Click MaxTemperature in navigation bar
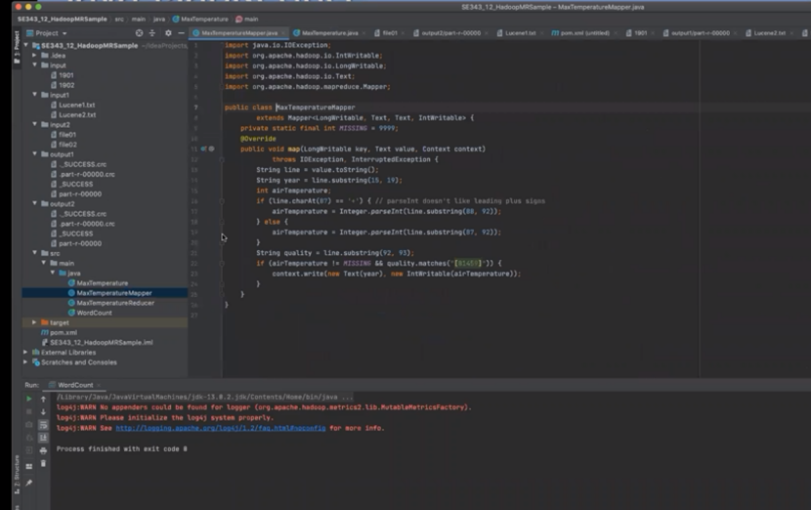This screenshot has width=812, height=510. coord(200,20)
